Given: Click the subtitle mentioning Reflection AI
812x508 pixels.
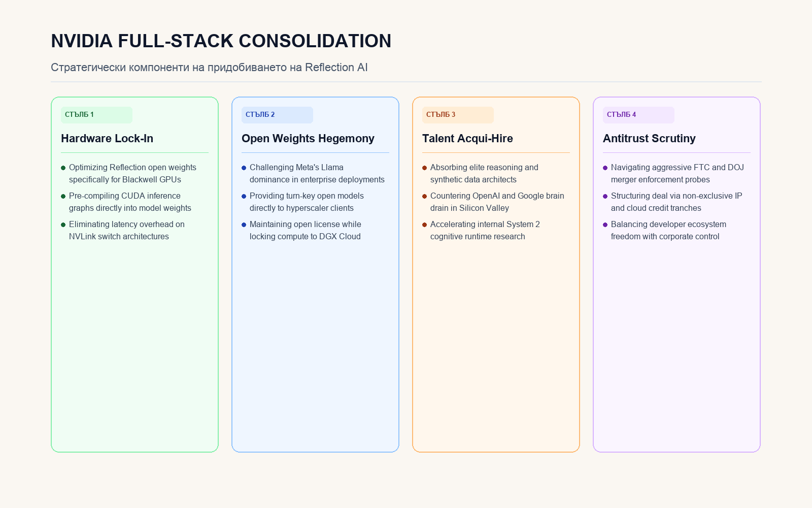Looking at the screenshot, I should click(209, 68).
